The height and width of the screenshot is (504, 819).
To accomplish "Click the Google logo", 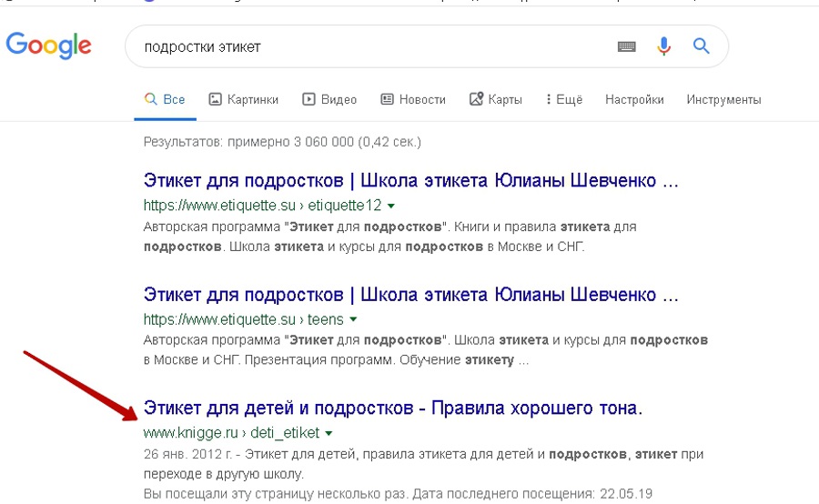I will pyautogui.click(x=49, y=45).
